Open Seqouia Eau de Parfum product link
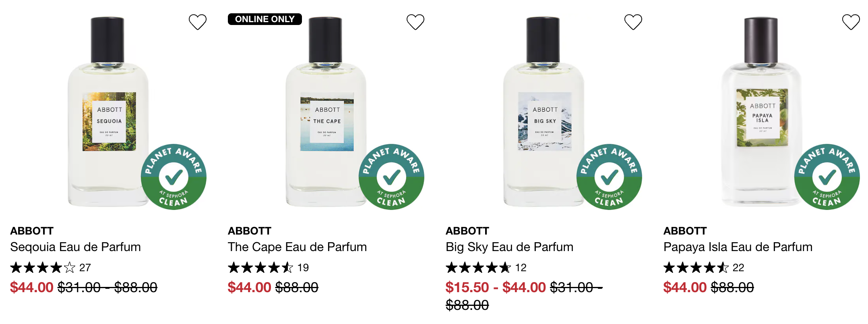 (x=76, y=247)
